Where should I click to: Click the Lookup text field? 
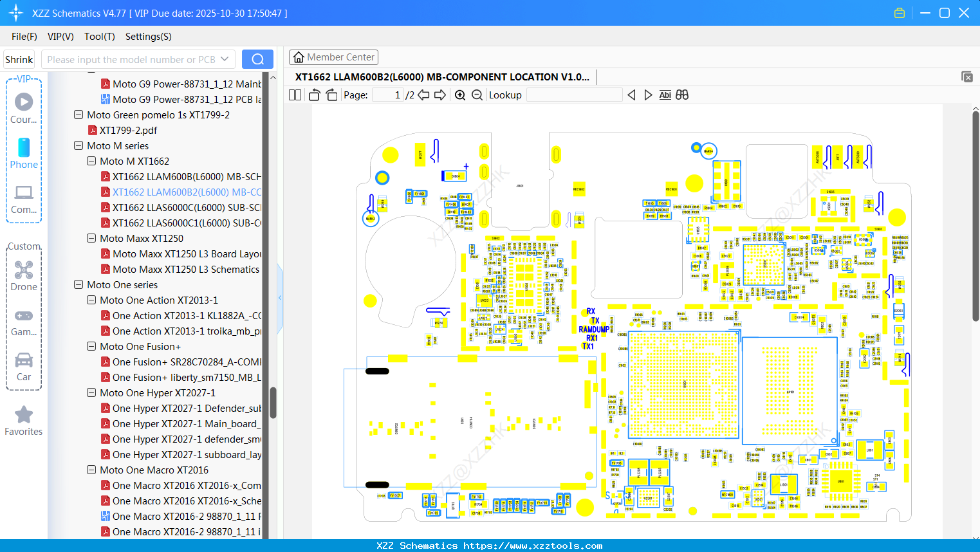[x=575, y=95]
